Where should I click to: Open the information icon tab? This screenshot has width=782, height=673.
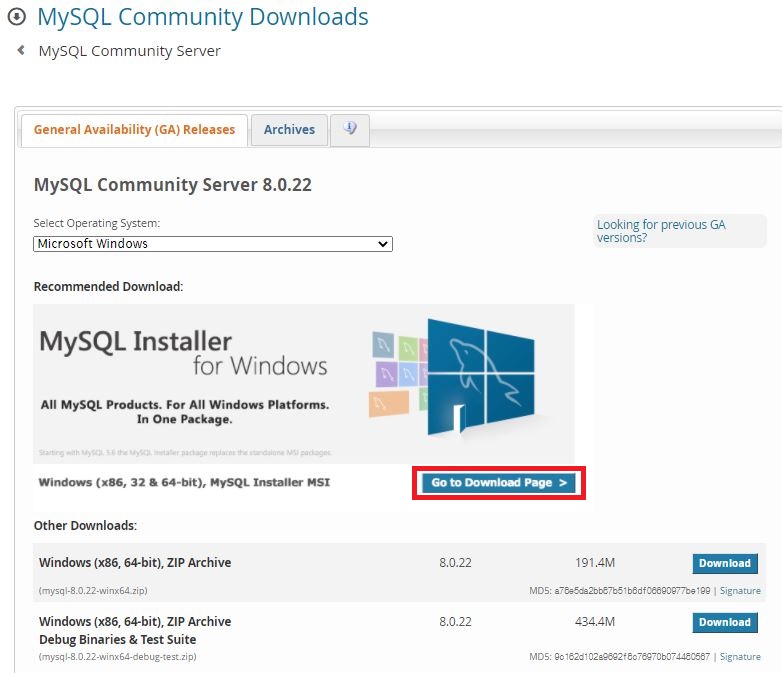[x=350, y=129]
